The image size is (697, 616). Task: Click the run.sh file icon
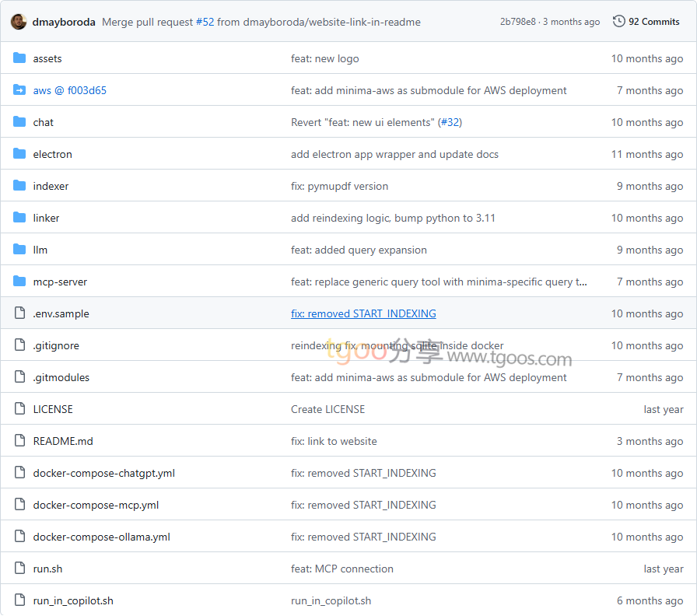tap(19, 569)
